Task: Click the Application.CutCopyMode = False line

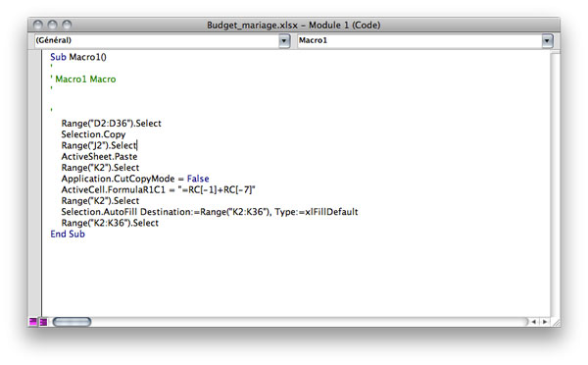Action: click(135, 179)
